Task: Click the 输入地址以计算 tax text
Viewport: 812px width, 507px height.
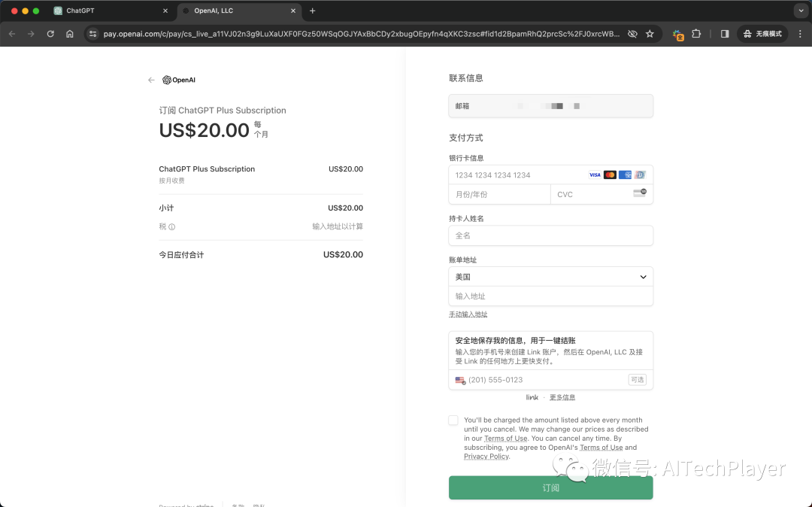Action: (338, 227)
